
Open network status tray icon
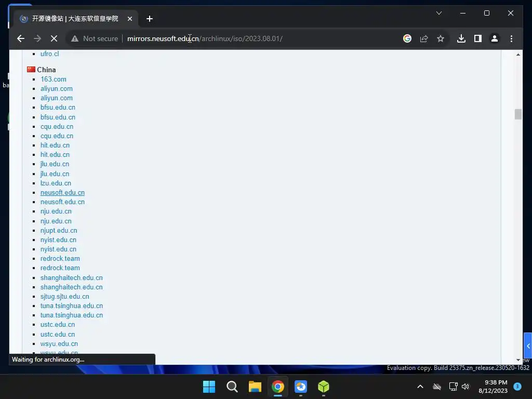[453, 387]
